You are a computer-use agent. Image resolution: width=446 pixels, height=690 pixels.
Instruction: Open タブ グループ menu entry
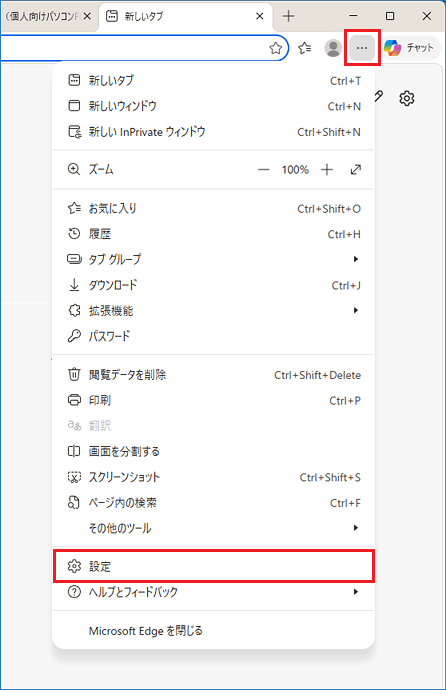tap(214, 259)
